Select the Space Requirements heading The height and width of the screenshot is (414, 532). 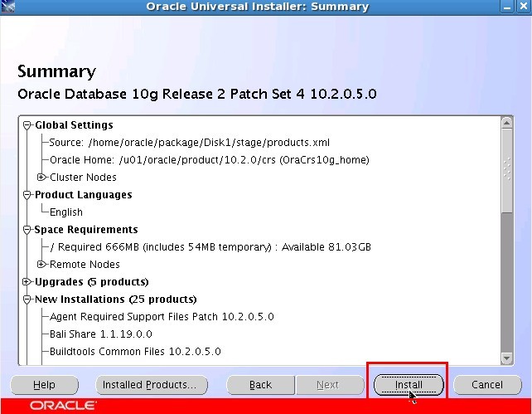[86, 230]
